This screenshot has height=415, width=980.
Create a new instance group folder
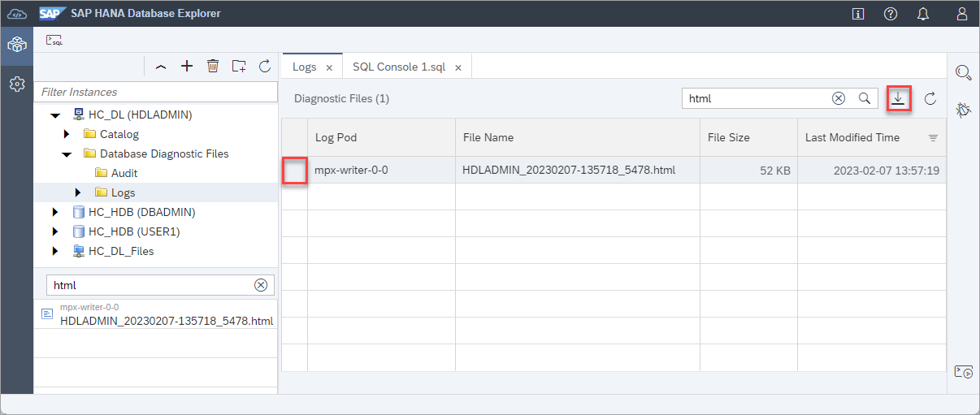coord(239,66)
